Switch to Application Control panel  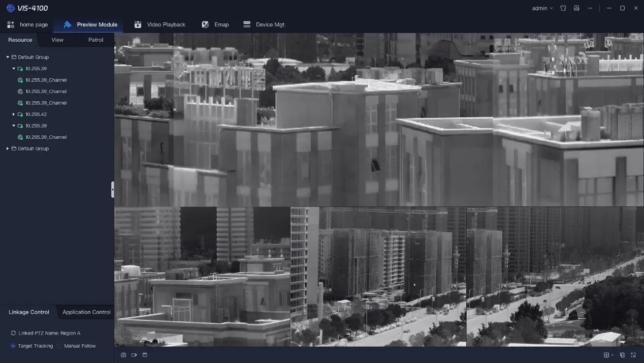[x=86, y=312]
